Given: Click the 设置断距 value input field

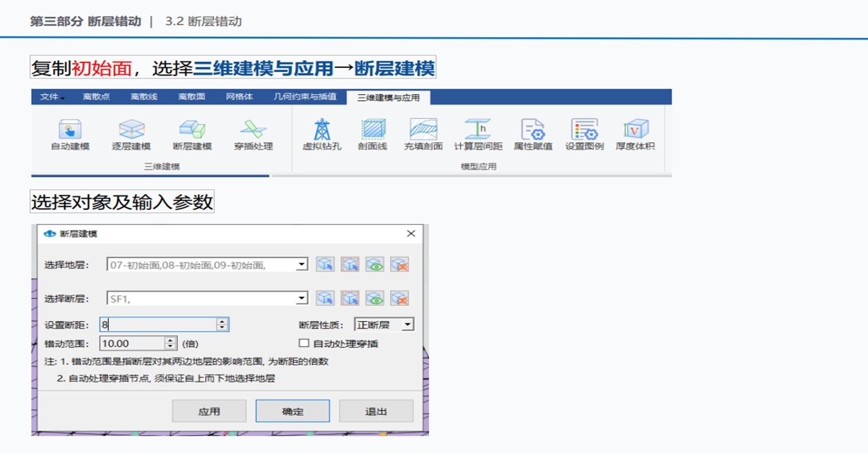Looking at the screenshot, I should 158,325.
